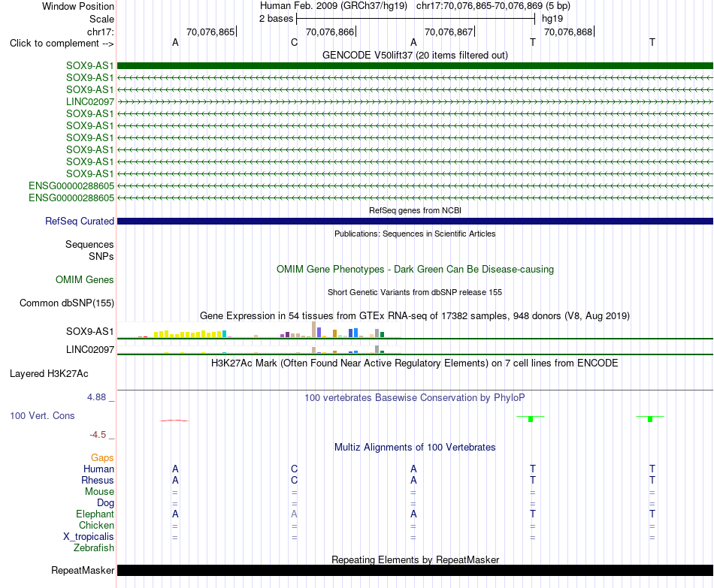Open the 'Repeating Elements by RepeatMasker' title

point(415,559)
